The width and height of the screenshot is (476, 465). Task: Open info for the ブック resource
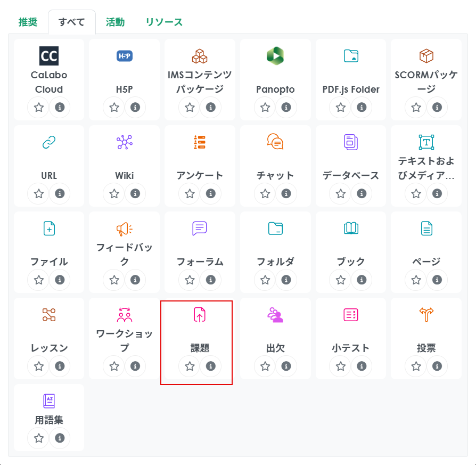click(362, 280)
